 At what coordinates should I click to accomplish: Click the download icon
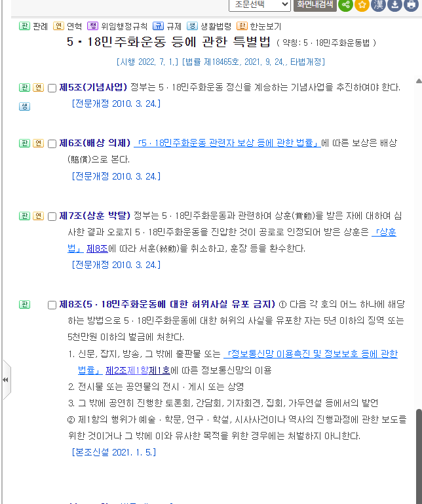[x=394, y=5]
